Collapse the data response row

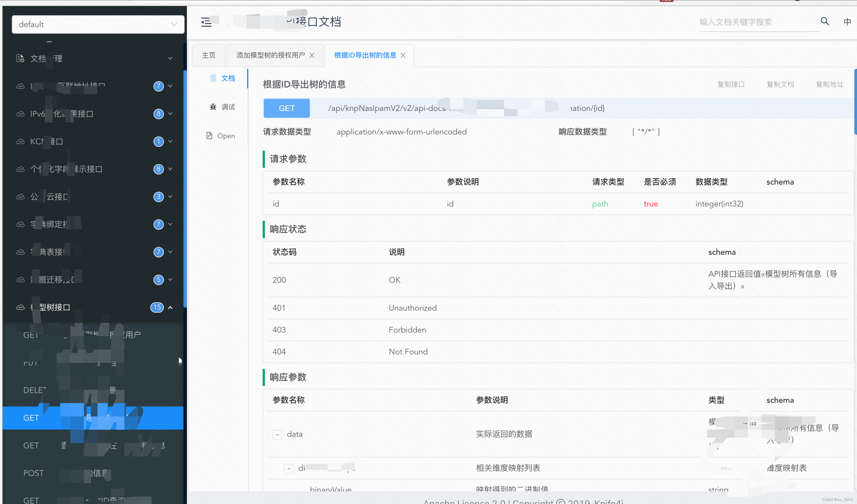click(277, 434)
